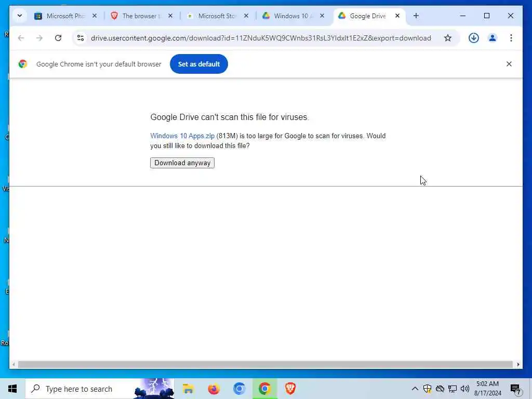This screenshot has height=399, width=532.
Task: Close the Windows 10 Apps tab
Action: [322, 16]
